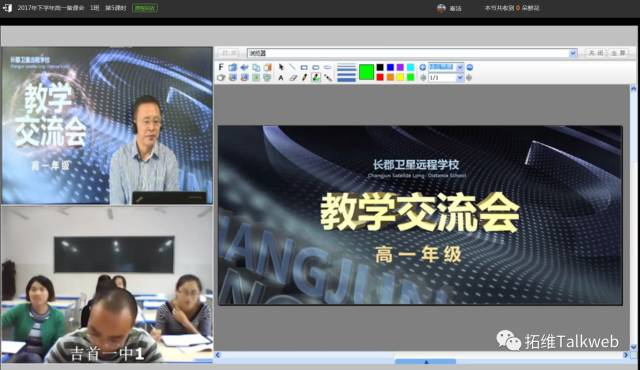Toggle the green status badge in header
640x370 pixels.
[145, 8]
